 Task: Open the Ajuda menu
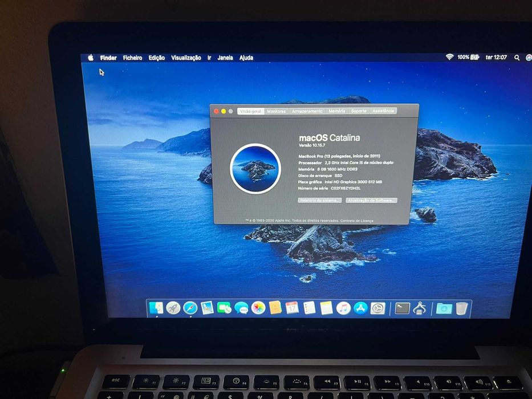[x=246, y=58]
